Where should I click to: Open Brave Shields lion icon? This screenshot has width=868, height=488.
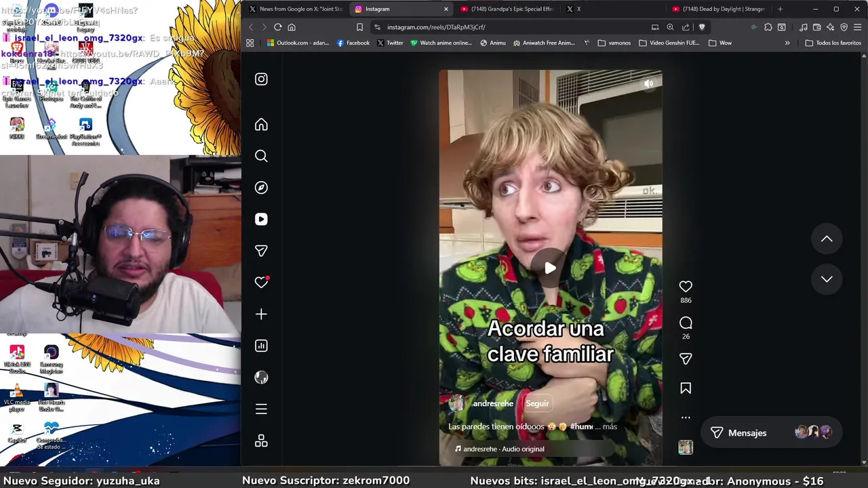coord(702,27)
